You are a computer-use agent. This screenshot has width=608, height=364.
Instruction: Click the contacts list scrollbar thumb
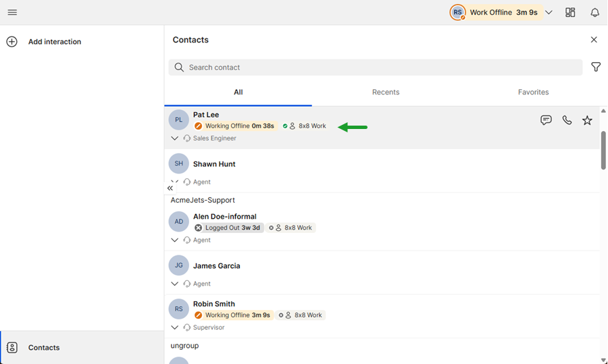tap(603, 151)
